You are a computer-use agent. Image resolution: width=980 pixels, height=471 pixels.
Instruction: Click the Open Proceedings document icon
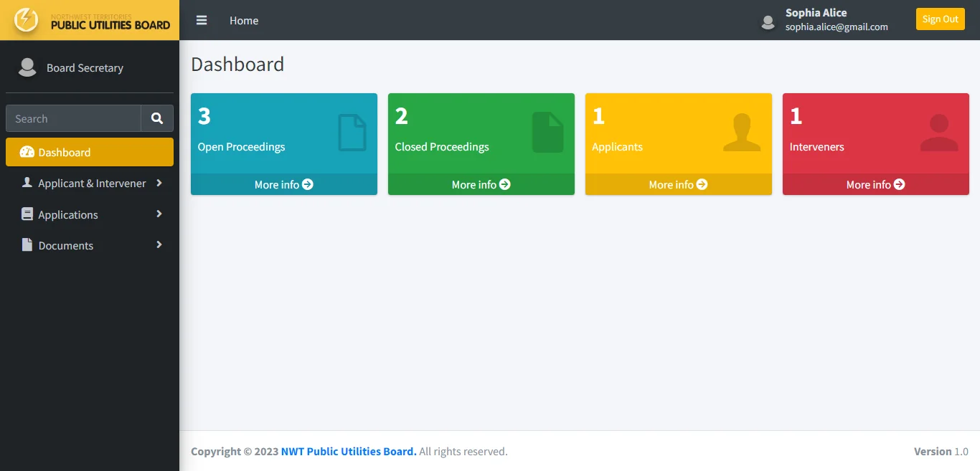[352, 133]
